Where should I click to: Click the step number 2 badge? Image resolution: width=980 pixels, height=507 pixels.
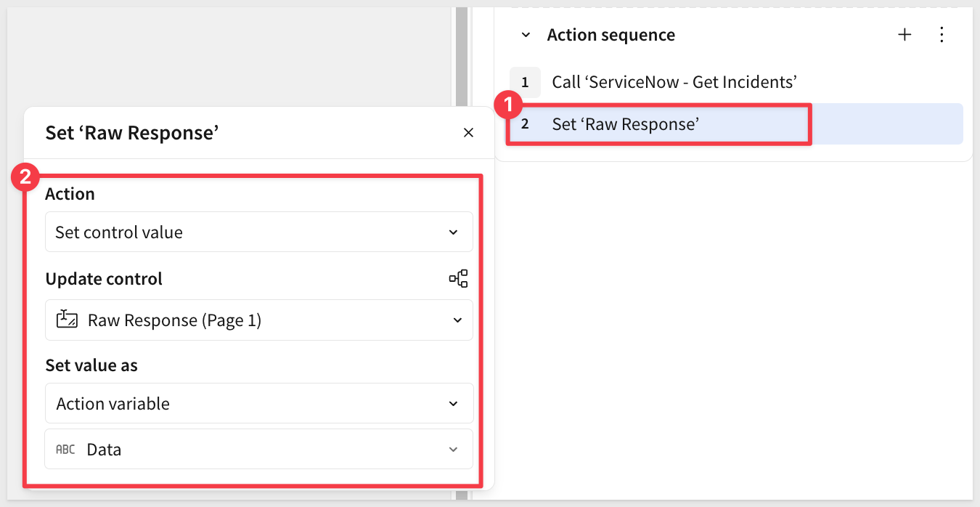pyautogui.click(x=525, y=124)
